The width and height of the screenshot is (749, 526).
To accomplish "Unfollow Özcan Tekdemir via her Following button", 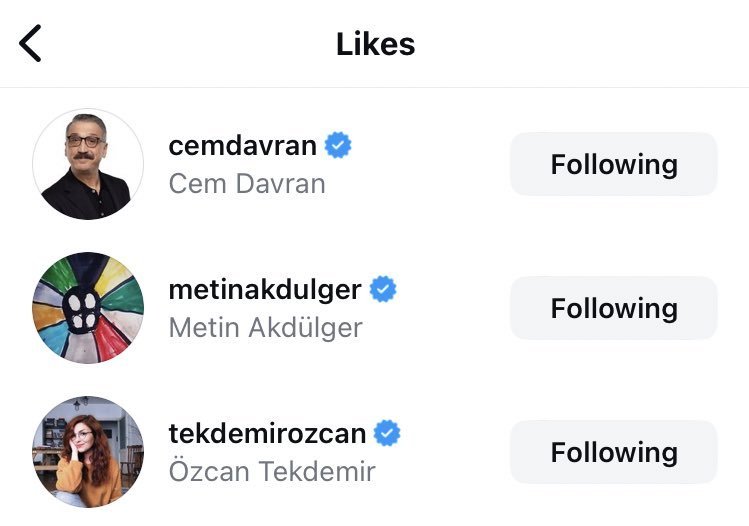I will (x=613, y=452).
